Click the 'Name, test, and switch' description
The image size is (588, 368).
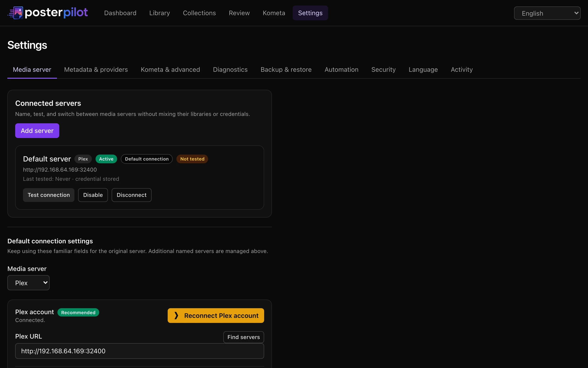pyautogui.click(x=133, y=114)
